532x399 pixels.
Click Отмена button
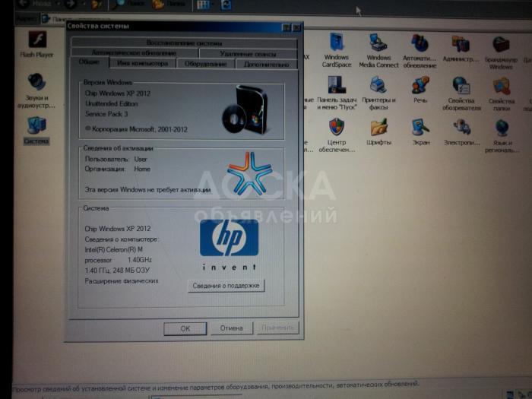click(232, 328)
